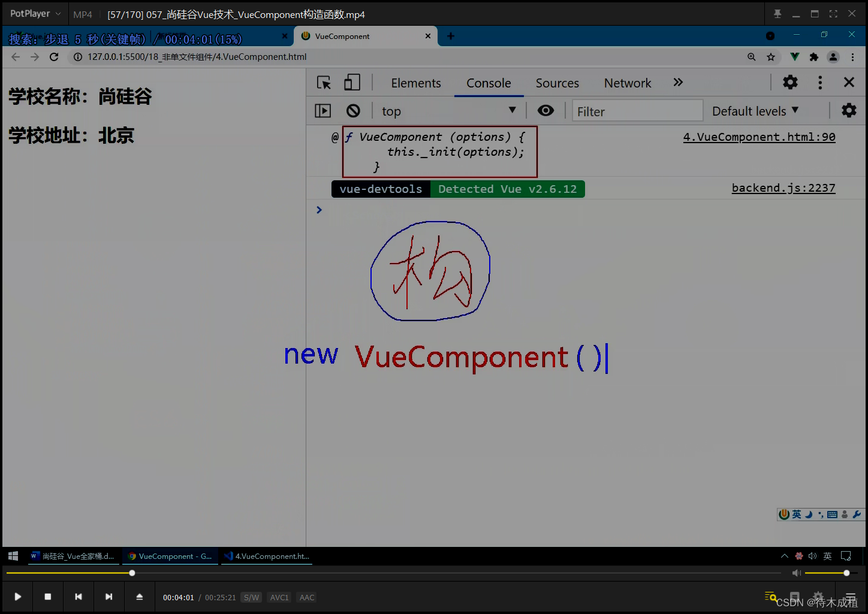Viewport: 868px width, 614px height.
Task: Select the VueComponent browser tab
Action: coord(366,36)
